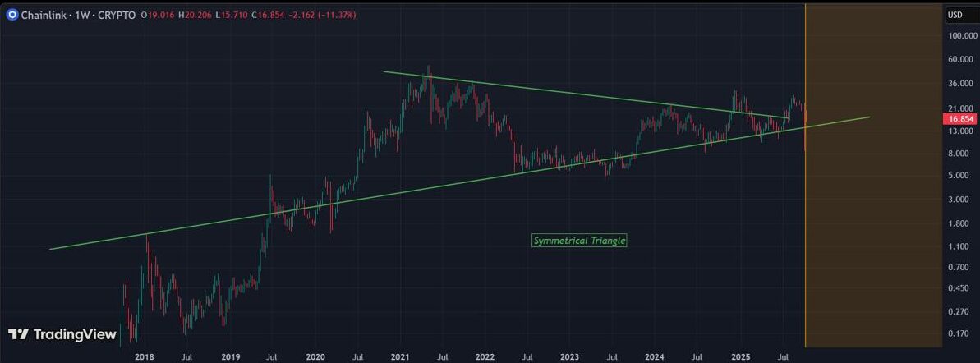
Task: Click the red 16.854 current price label
Action: [x=959, y=119]
